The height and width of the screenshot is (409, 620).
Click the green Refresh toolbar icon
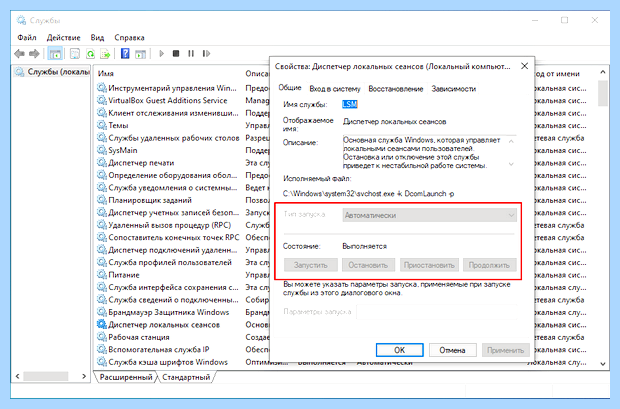(x=90, y=53)
